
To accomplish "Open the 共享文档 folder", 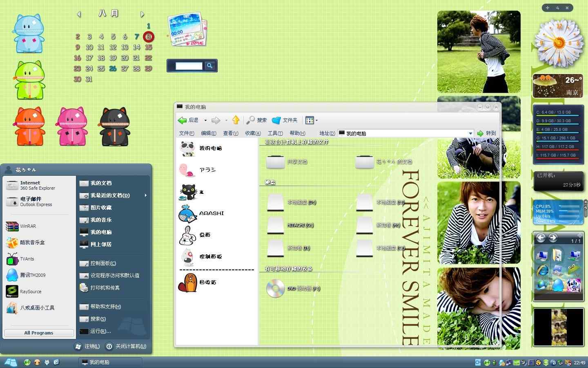I will 287,162.
